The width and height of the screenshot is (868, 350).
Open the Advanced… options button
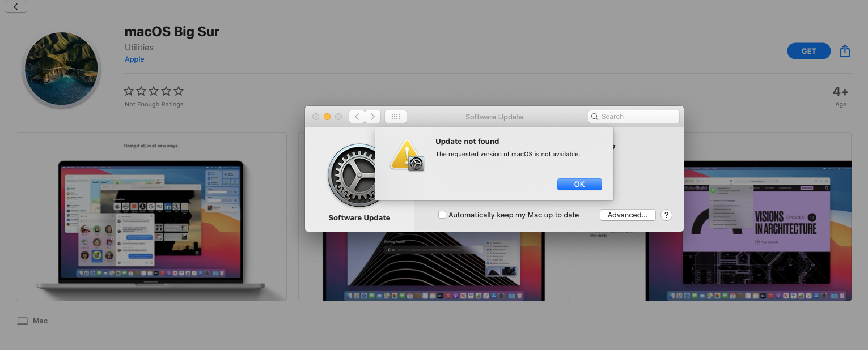pos(628,215)
